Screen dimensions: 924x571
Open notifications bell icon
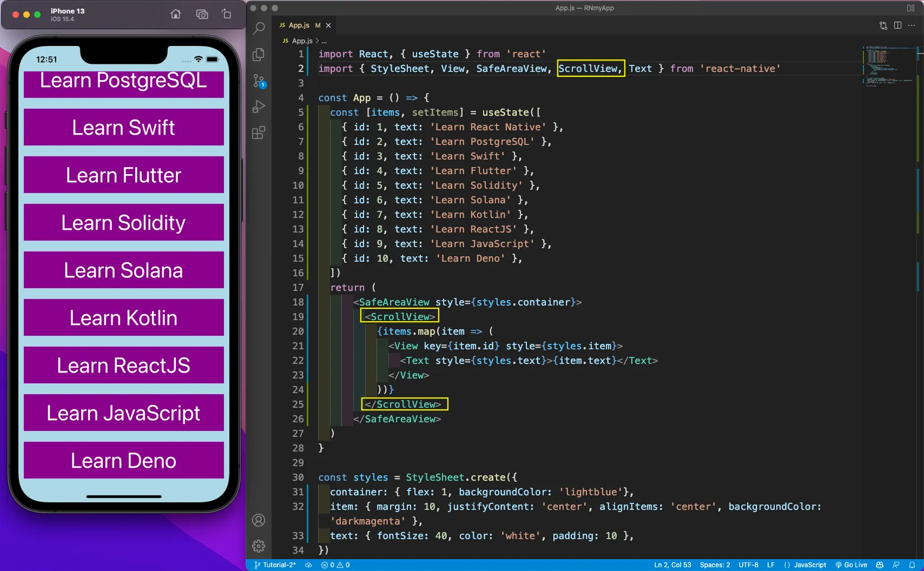[x=912, y=565]
